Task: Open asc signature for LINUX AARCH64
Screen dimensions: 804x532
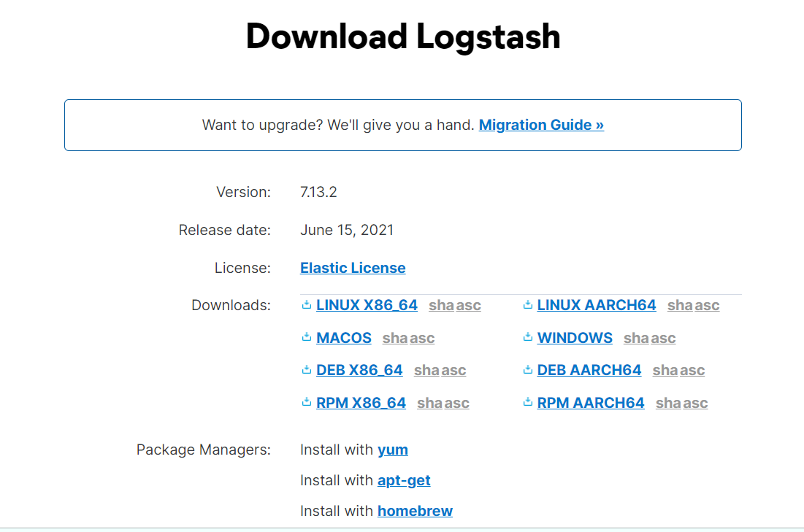Action: [707, 306]
